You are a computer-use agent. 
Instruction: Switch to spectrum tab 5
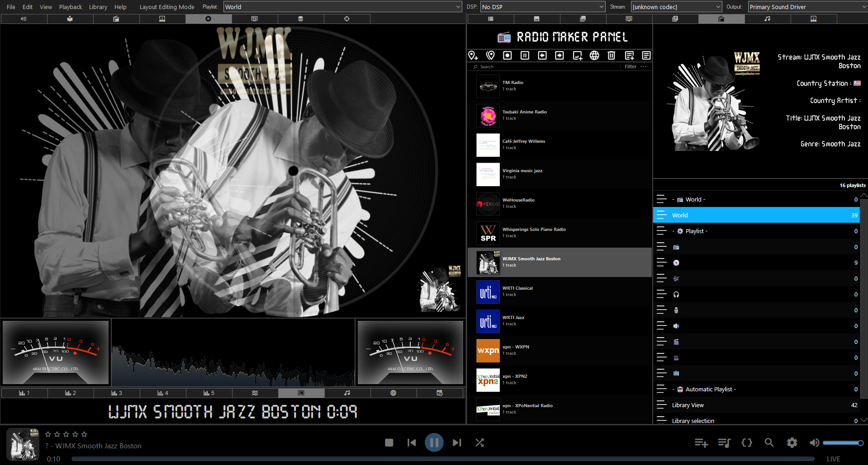click(x=209, y=393)
